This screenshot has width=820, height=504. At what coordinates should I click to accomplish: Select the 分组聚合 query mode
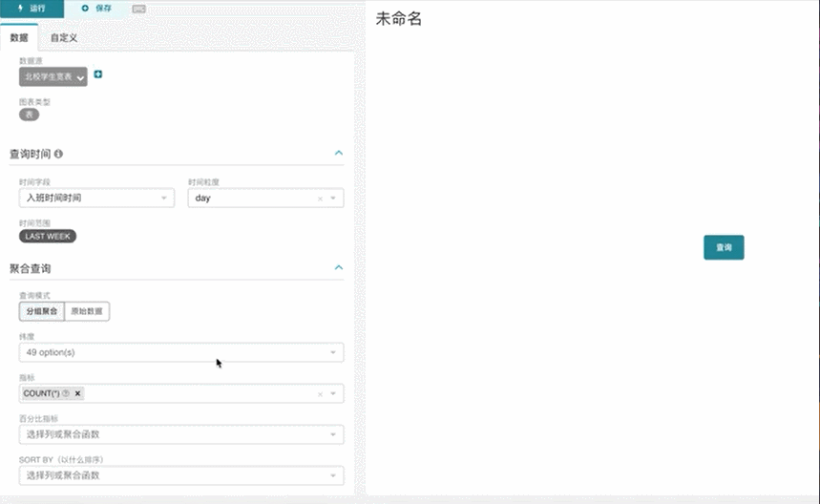tap(42, 311)
